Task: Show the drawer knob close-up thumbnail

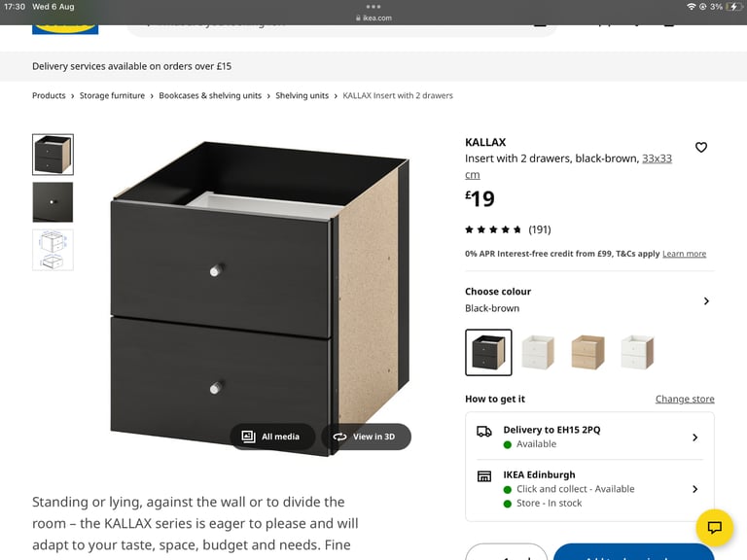Action: pyautogui.click(x=53, y=202)
